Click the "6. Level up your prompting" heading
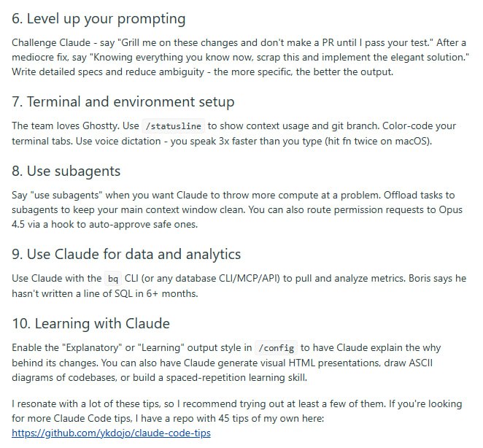This screenshot has height=448, width=483. point(98,19)
